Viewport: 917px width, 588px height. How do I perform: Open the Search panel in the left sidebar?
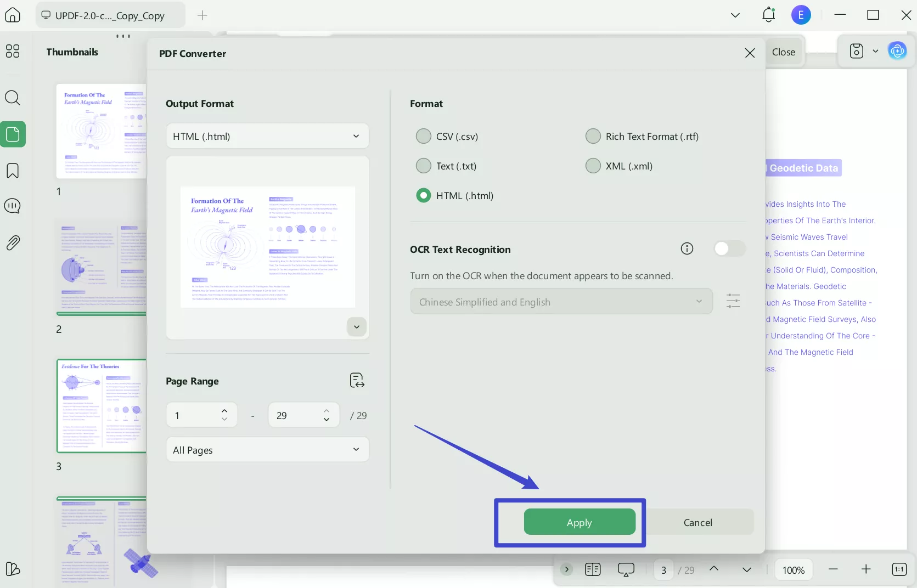coord(12,98)
